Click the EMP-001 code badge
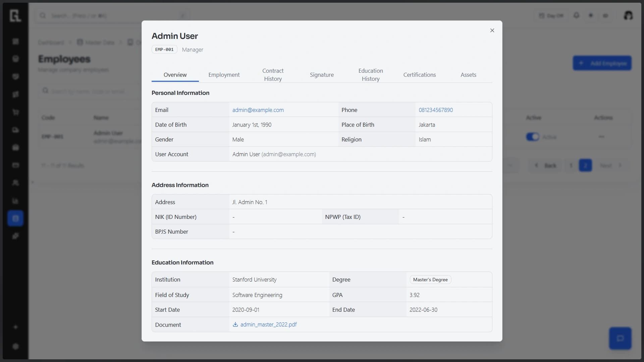 pyautogui.click(x=164, y=50)
